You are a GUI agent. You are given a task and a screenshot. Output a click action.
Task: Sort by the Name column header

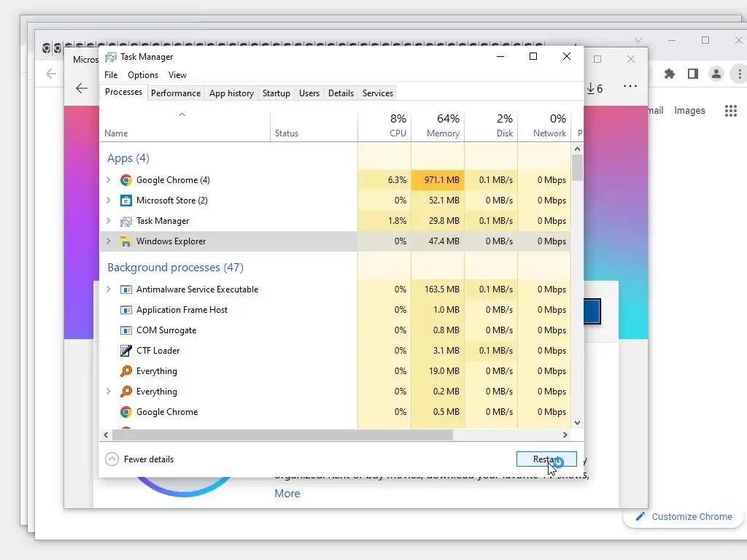[185, 126]
